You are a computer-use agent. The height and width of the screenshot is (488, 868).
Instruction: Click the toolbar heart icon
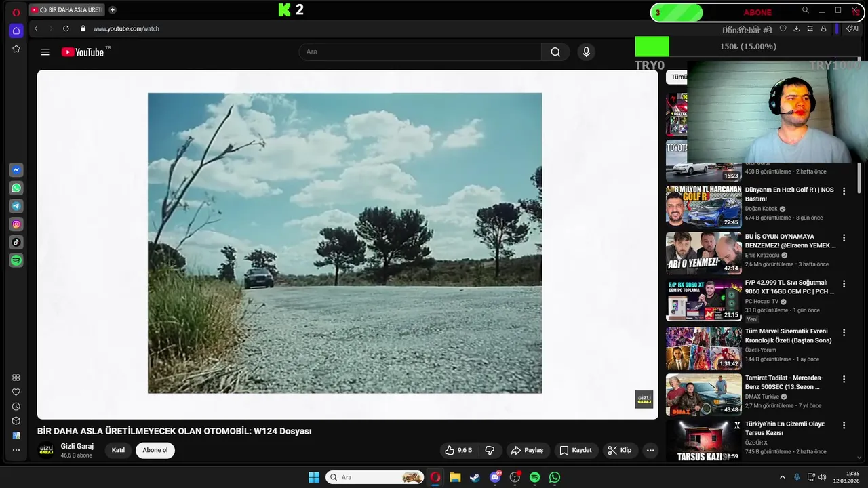point(783,28)
